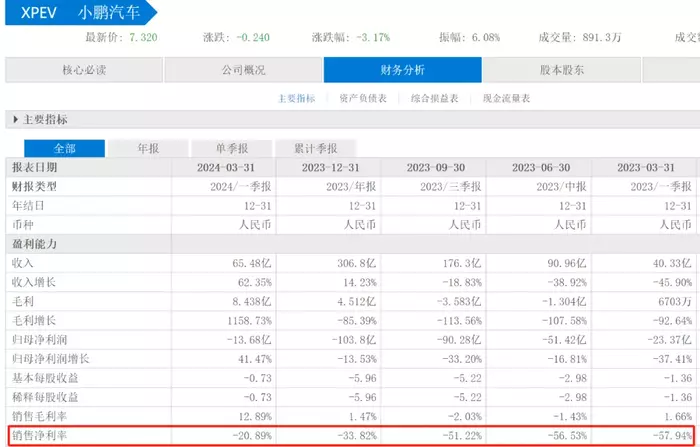Image resolution: width=700 pixels, height=447 pixels.
Task: Open the 股本股东 tab
Action: tap(561, 71)
